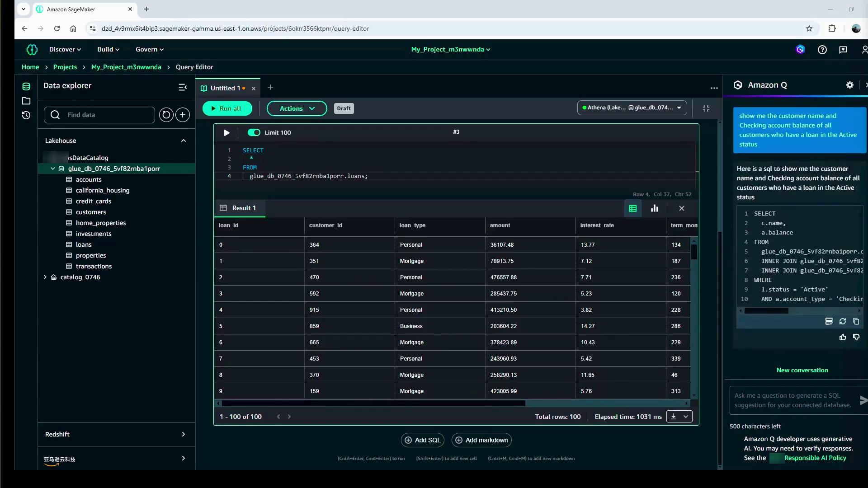Toggle the Limit 100 switch
Image resolution: width=868 pixels, height=488 pixels.
coord(254,132)
